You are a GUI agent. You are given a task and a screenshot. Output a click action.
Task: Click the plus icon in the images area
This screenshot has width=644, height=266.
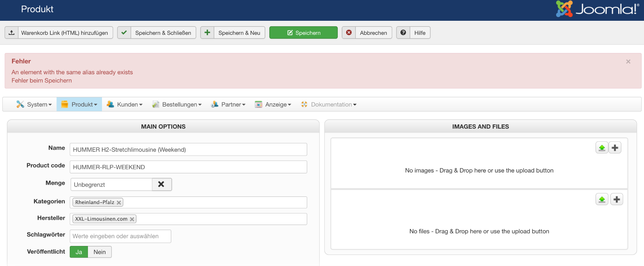[x=615, y=148]
